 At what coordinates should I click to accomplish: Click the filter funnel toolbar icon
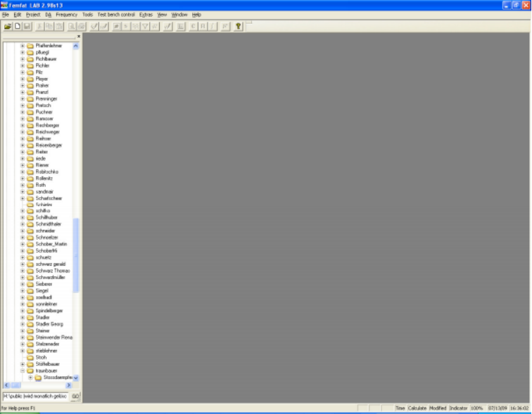tap(145, 27)
